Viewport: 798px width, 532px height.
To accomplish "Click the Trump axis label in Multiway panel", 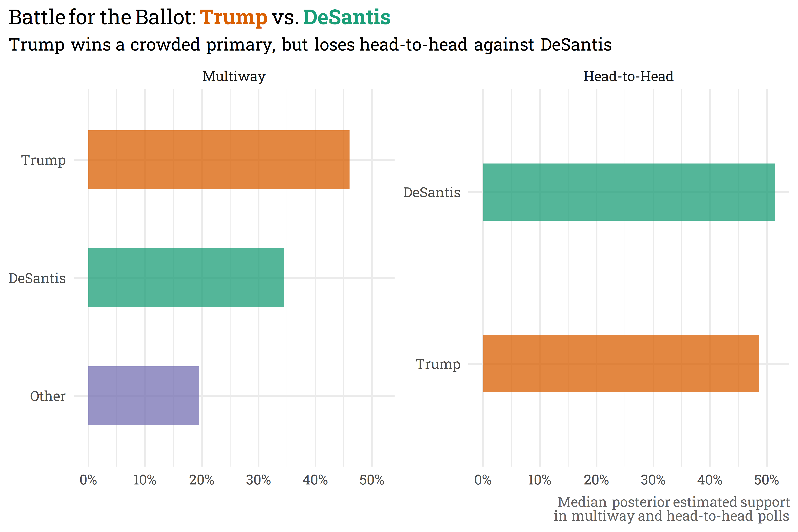I will pyautogui.click(x=43, y=160).
